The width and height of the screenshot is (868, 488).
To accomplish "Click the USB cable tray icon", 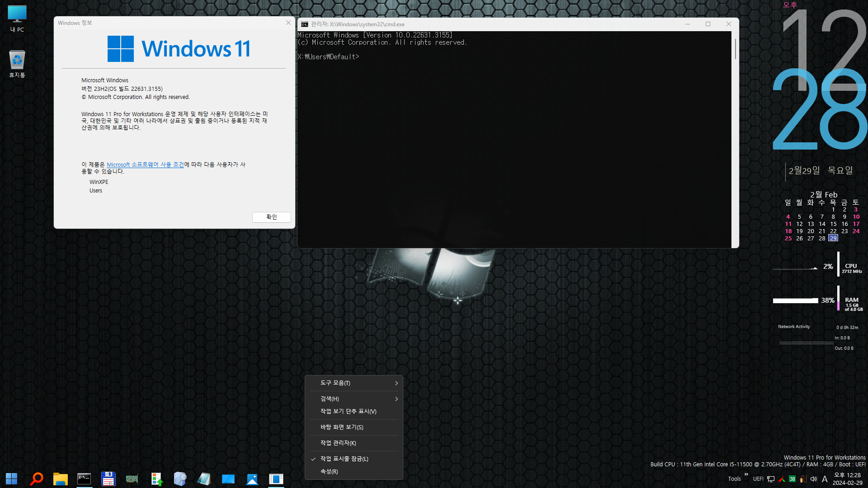I will point(803,479).
